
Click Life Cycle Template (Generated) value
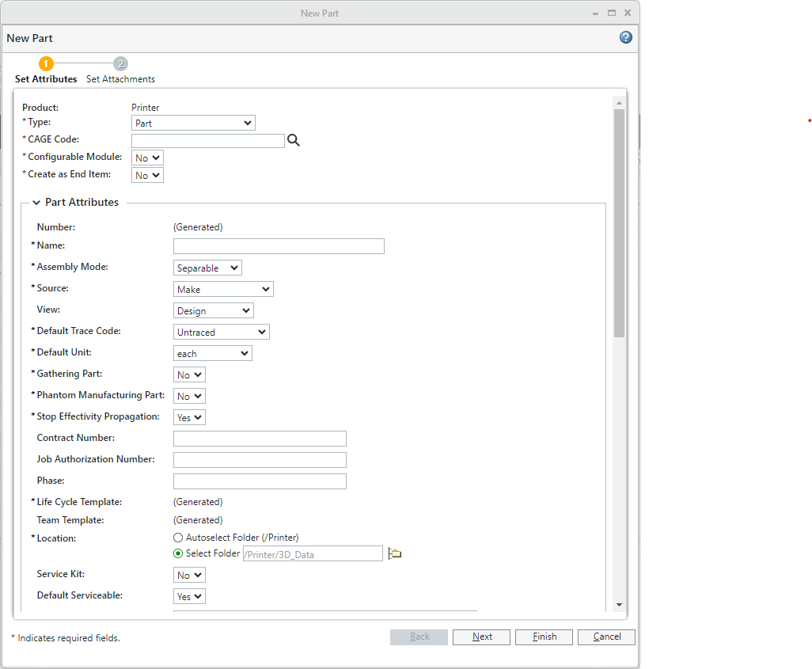(199, 502)
